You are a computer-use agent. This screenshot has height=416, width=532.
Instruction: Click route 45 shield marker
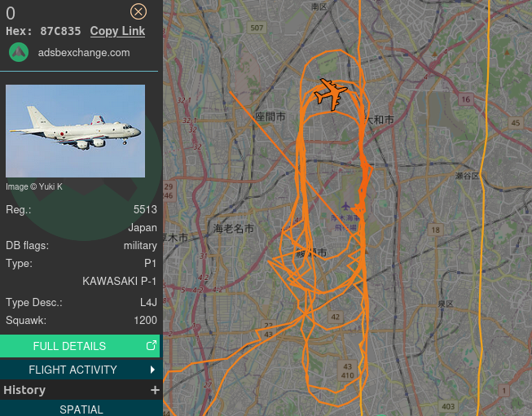tap(516, 123)
